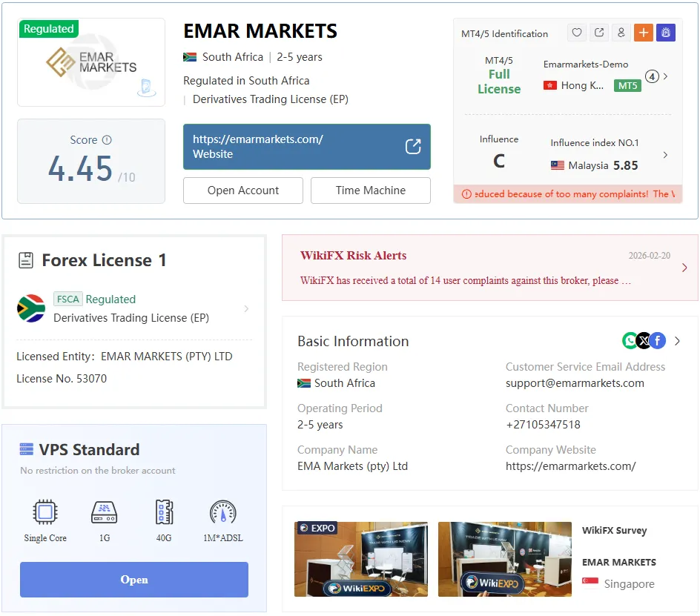Click the blue bug report icon
Image resolution: width=700 pixels, height=616 pixels.
click(666, 33)
